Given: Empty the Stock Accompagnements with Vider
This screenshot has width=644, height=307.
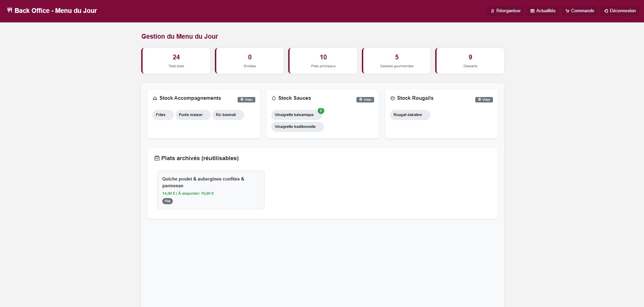Looking at the screenshot, I should point(246,100).
